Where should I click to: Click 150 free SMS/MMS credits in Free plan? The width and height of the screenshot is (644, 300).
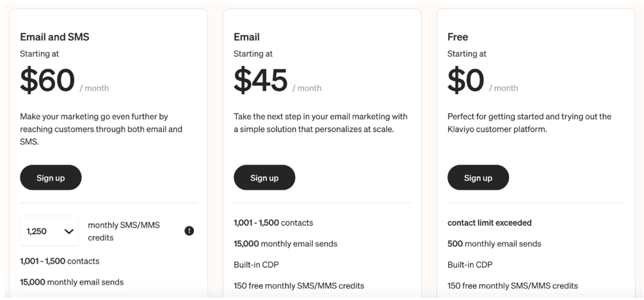tap(513, 286)
